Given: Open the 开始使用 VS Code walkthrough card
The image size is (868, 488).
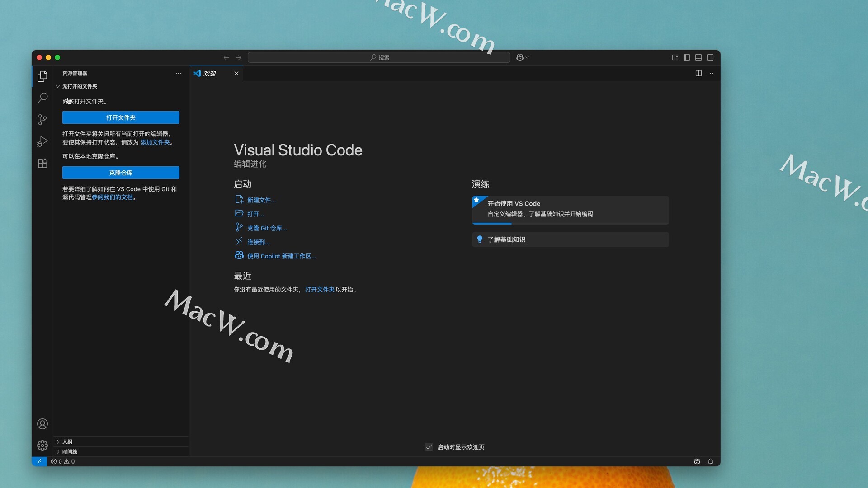Looking at the screenshot, I should [571, 210].
